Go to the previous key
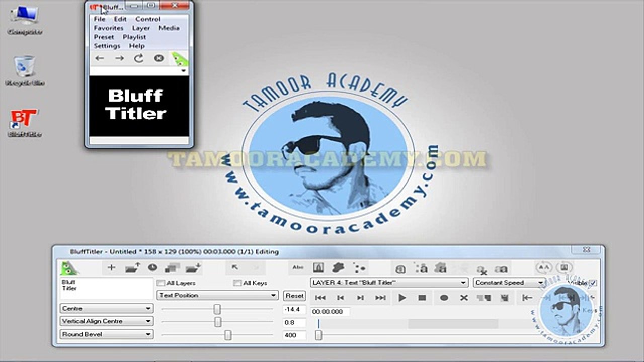Image resolution: width=644 pixels, height=362 pixels. 340,298
